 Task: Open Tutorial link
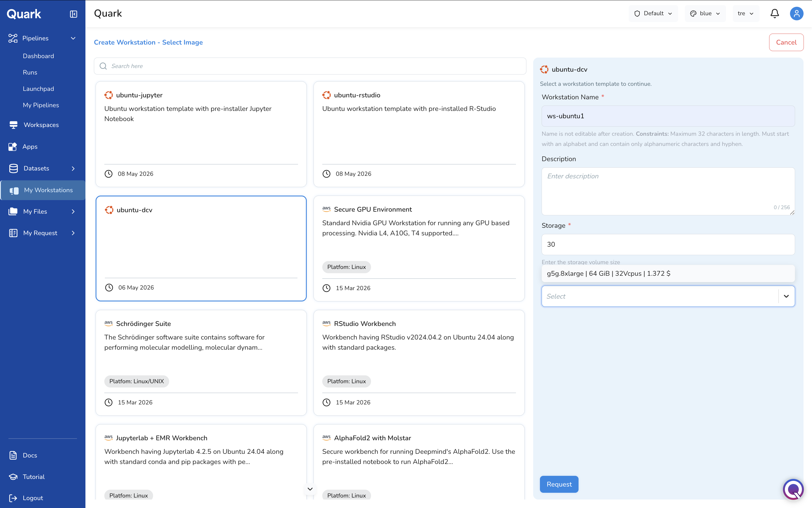(34, 477)
